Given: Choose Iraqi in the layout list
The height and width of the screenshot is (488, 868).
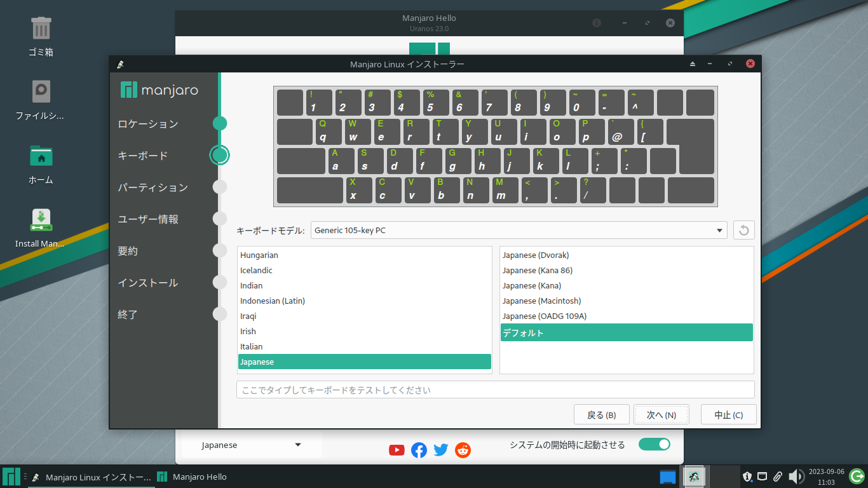Looking at the screenshot, I should pyautogui.click(x=365, y=316).
